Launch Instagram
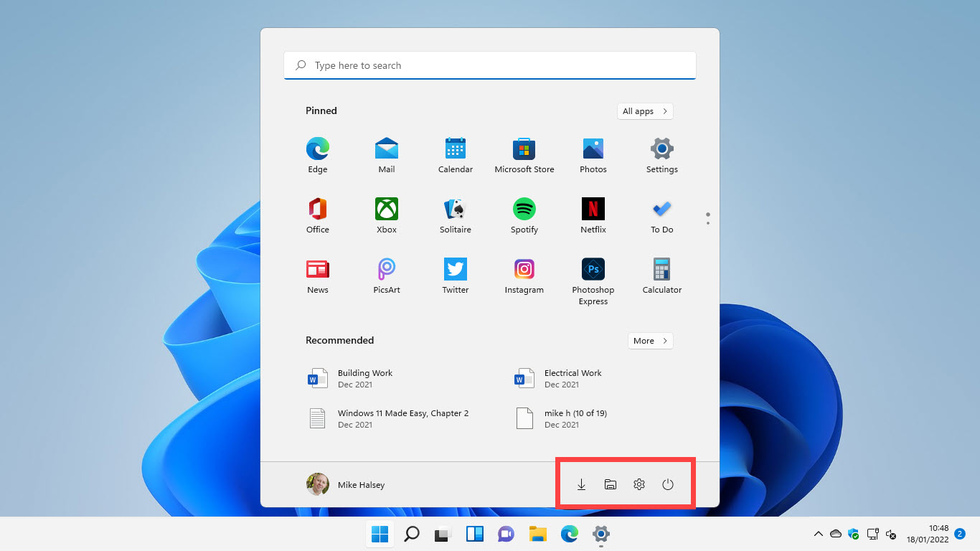The width and height of the screenshot is (980, 551). [x=524, y=276]
